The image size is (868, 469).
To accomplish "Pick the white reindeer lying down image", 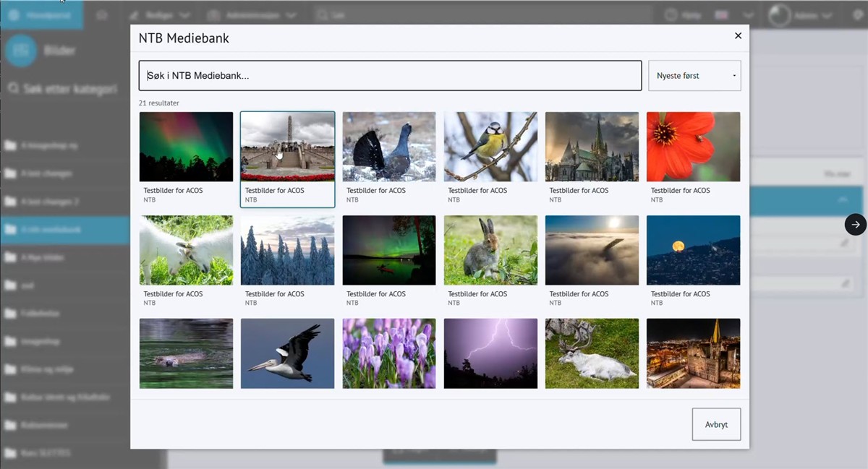I will point(592,353).
